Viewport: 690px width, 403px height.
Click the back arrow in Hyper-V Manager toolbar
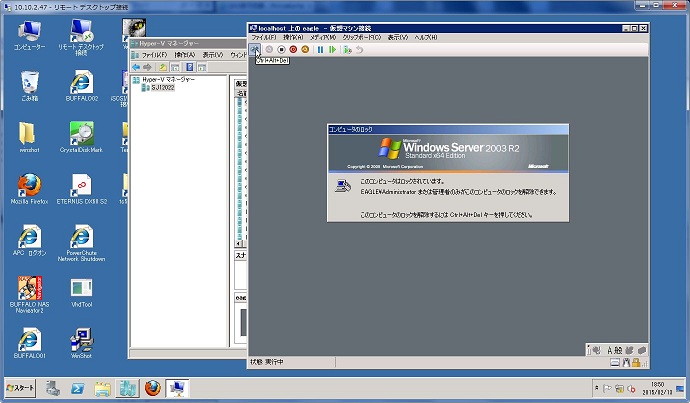coord(137,67)
